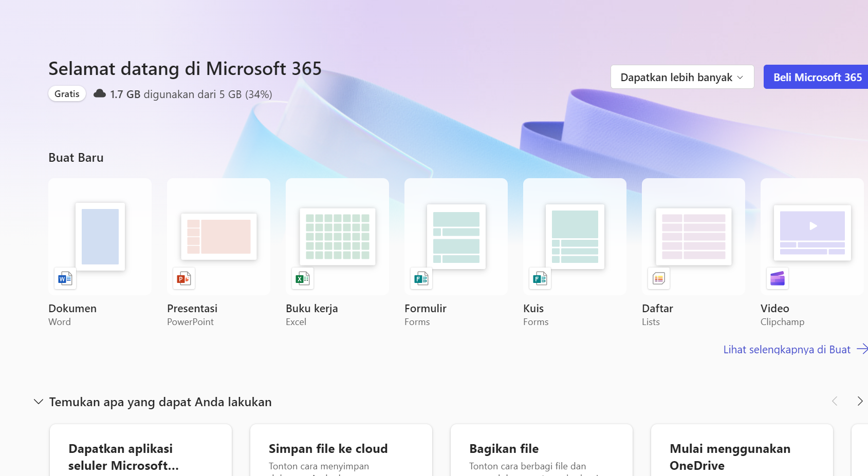Click the Kuis label

(533, 309)
